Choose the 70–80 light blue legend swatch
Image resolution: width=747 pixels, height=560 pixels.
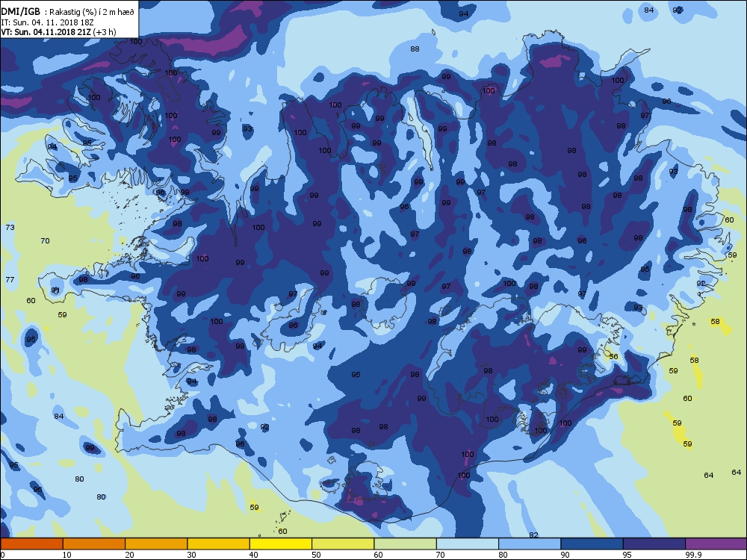click(x=468, y=544)
